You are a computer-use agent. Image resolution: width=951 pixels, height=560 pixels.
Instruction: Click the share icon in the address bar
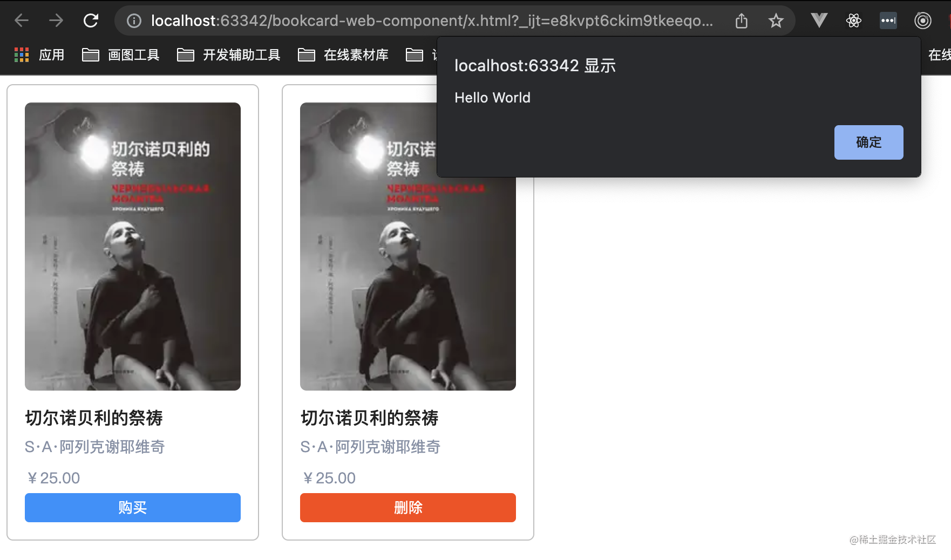click(x=742, y=21)
